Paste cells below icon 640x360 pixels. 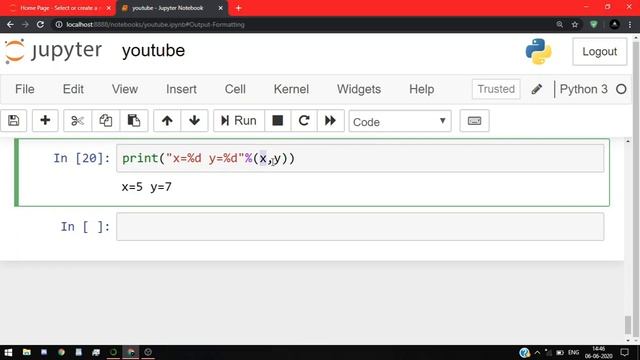[x=134, y=121]
